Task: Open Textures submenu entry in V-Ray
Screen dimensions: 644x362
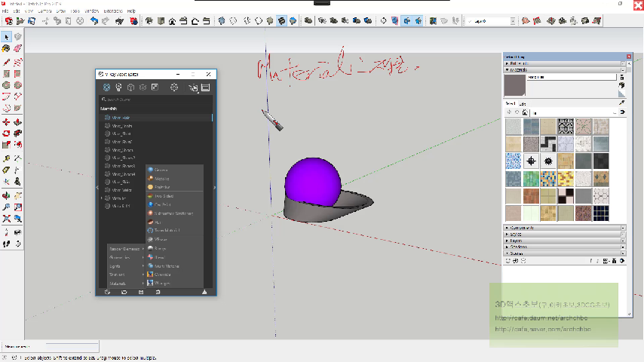Action: point(127,275)
